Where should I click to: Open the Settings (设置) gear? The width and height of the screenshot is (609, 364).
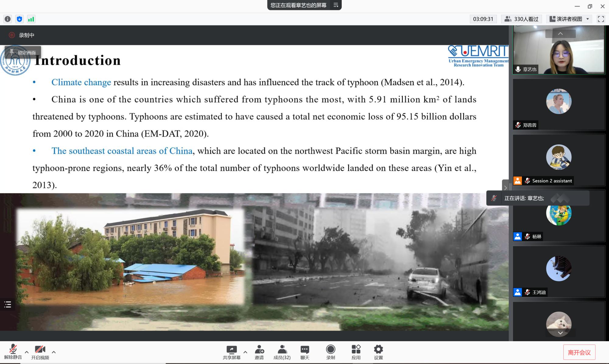[x=378, y=352]
